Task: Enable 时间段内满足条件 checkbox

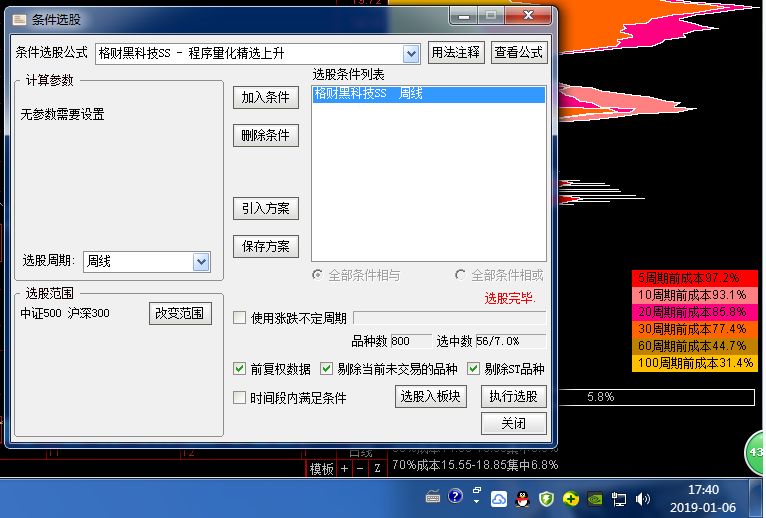Action: pos(239,397)
